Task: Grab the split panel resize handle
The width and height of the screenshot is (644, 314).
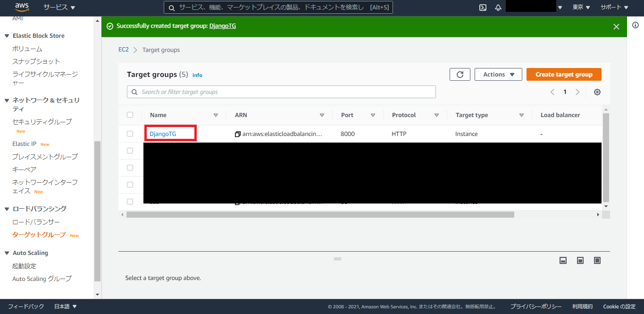Action: pos(337,259)
